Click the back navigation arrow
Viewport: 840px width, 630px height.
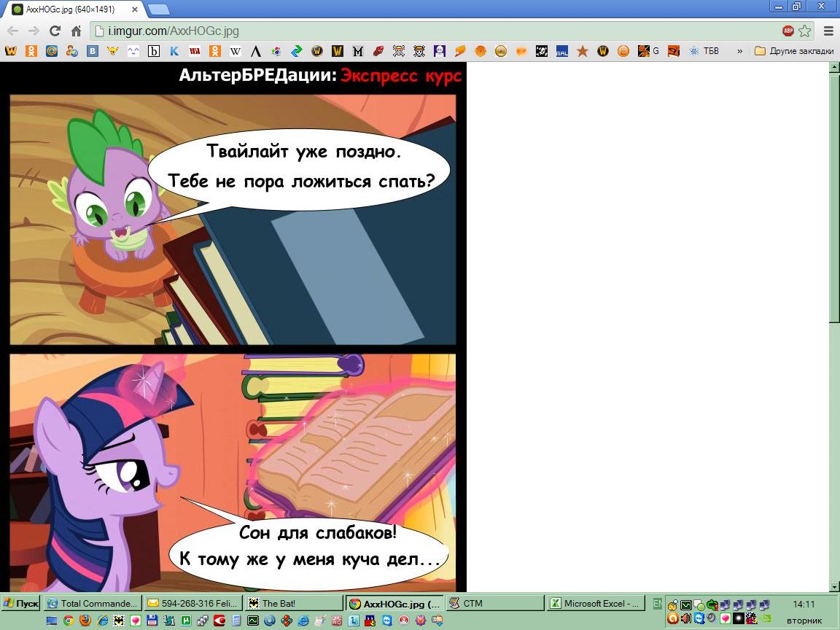(13, 31)
